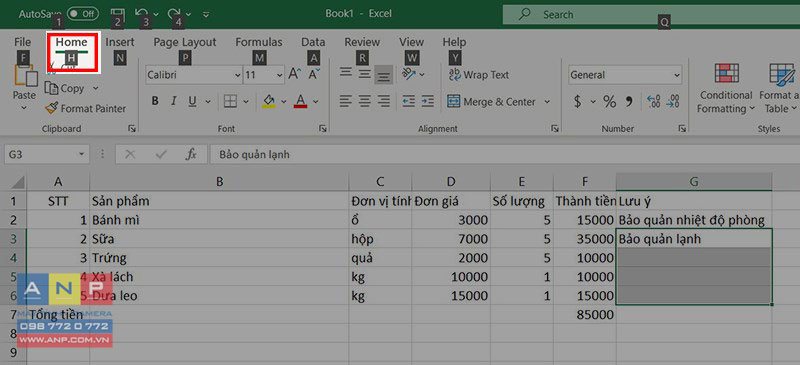This screenshot has height=365, width=800.
Task: Open the font size 11 dropdown
Action: (x=279, y=75)
